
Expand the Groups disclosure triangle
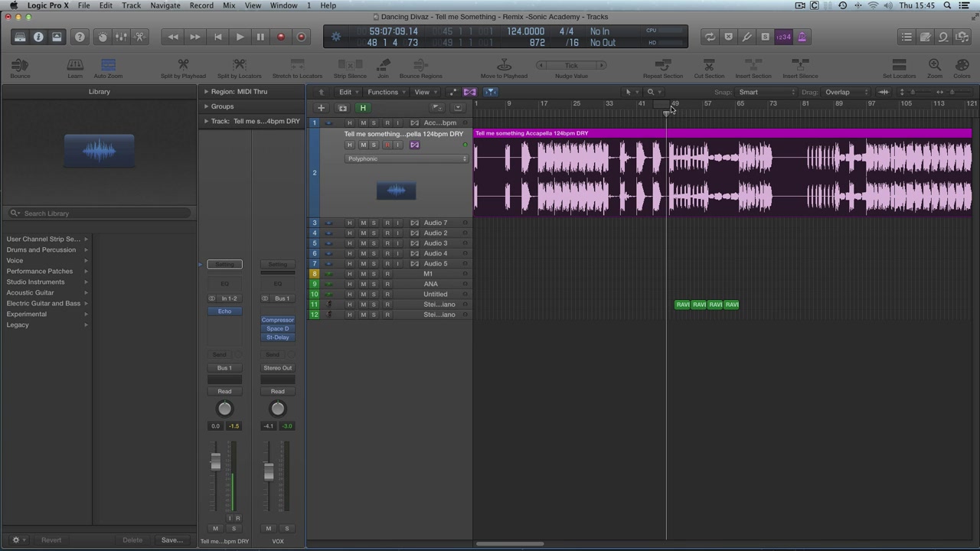pos(206,106)
